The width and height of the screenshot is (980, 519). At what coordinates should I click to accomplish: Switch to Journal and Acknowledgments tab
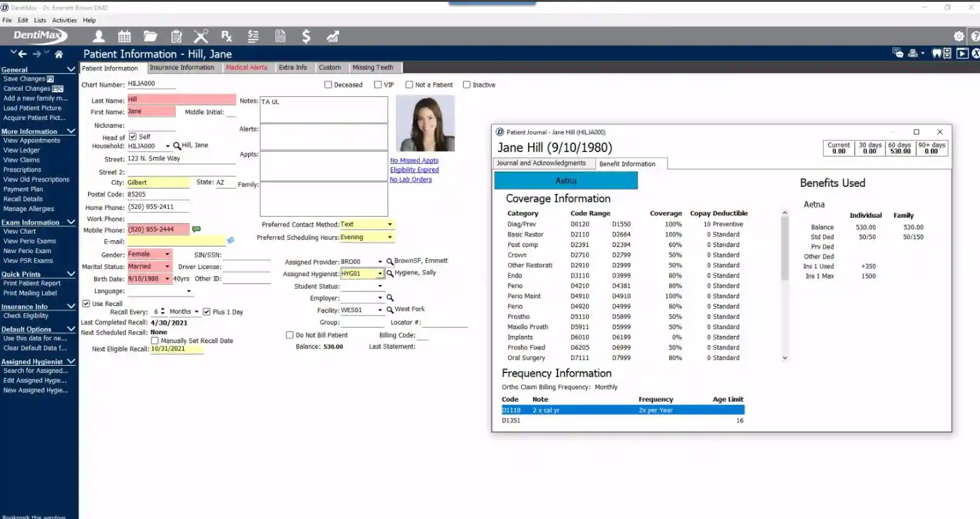(x=541, y=163)
